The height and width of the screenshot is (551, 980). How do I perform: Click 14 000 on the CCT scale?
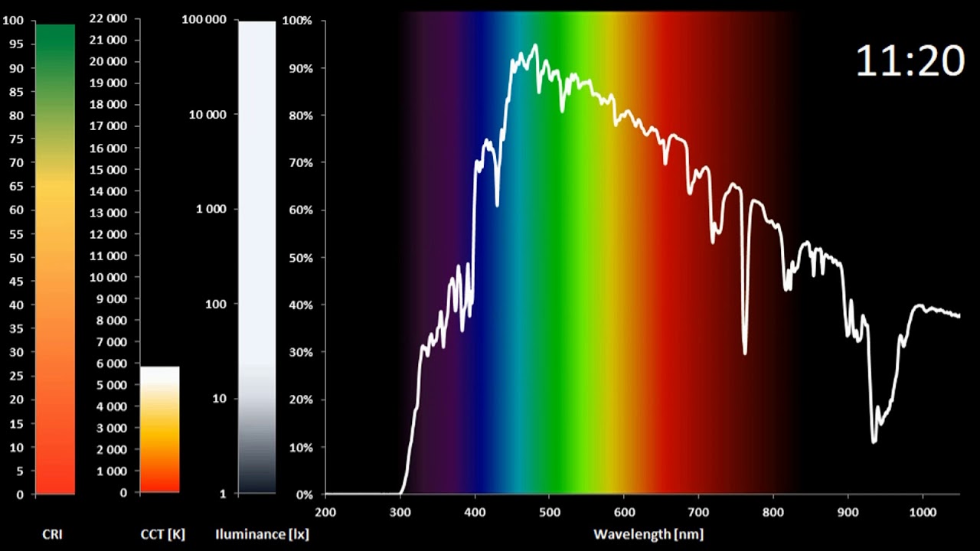pos(109,191)
